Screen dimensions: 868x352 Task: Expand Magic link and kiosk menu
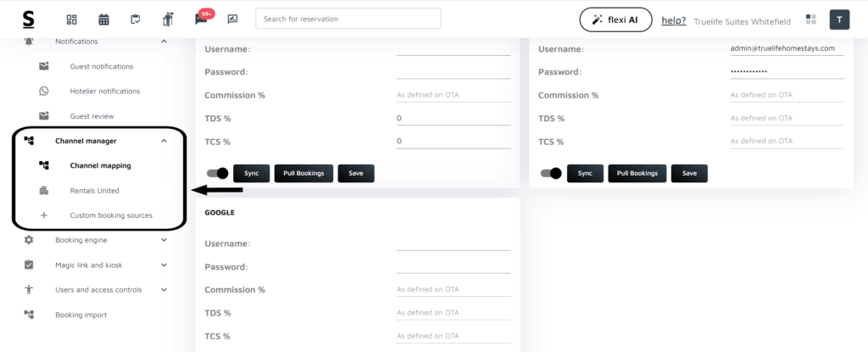[x=164, y=265]
